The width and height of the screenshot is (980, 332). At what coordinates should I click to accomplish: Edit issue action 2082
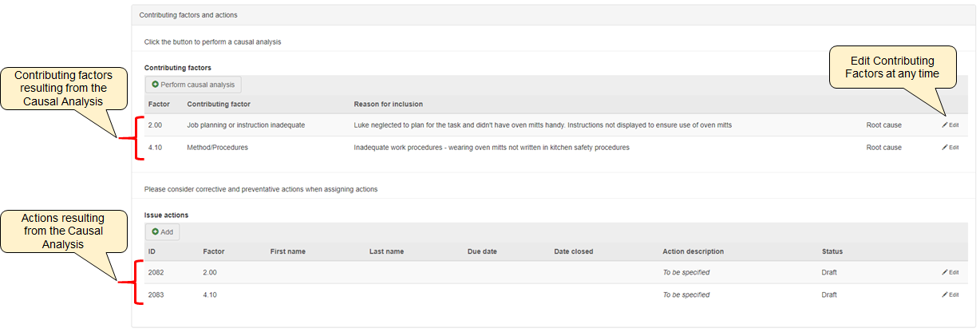click(950, 272)
